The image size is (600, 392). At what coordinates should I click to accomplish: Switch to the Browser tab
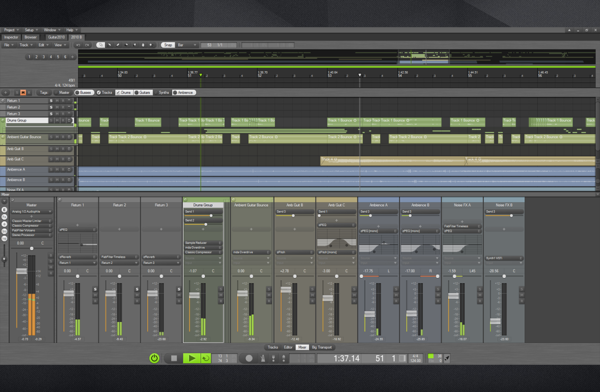click(31, 37)
